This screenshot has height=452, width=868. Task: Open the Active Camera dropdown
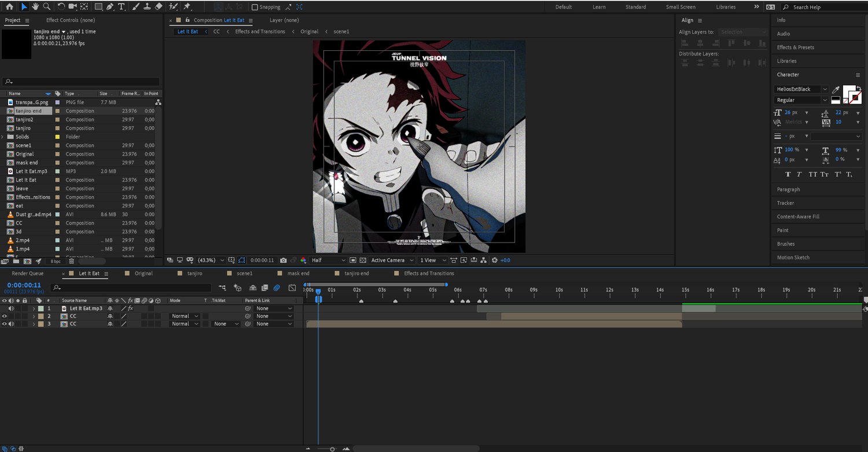[x=392, y=260]
